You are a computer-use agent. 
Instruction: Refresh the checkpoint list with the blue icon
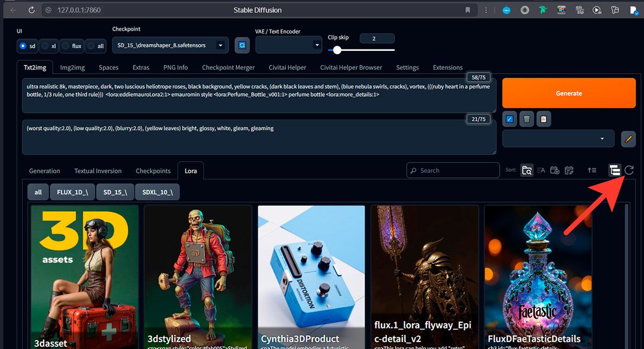242,46
